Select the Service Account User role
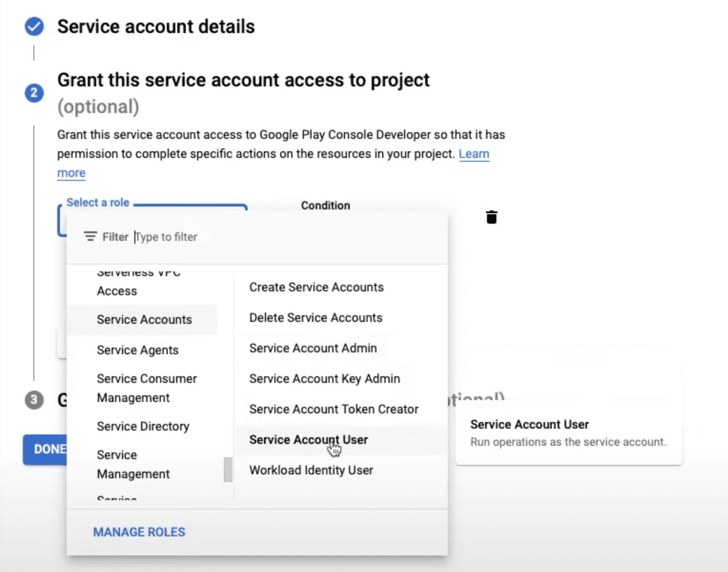 [x=307, y=439]
